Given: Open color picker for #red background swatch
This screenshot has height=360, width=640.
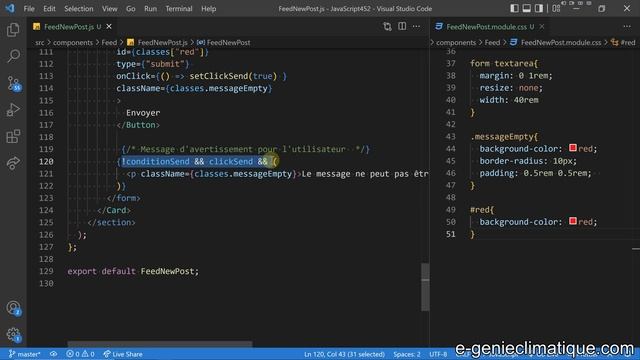Looking at the screenshot, I should [x=573, y=221].
